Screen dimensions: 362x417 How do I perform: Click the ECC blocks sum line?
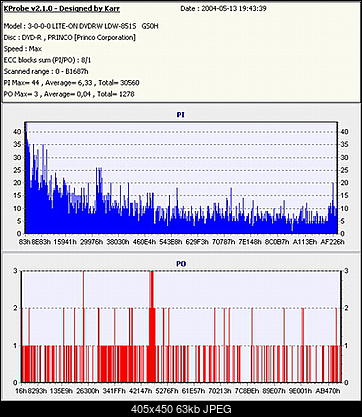(x=47, y=60)
